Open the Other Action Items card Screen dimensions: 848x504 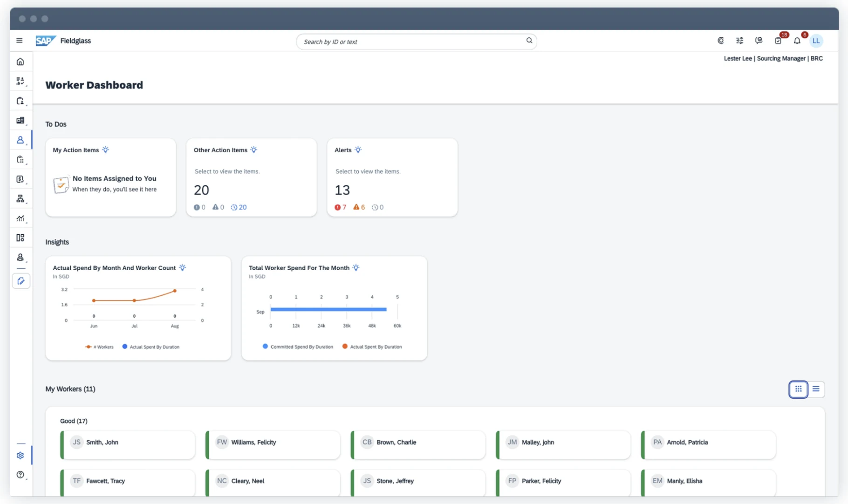[x=252, y=177]
